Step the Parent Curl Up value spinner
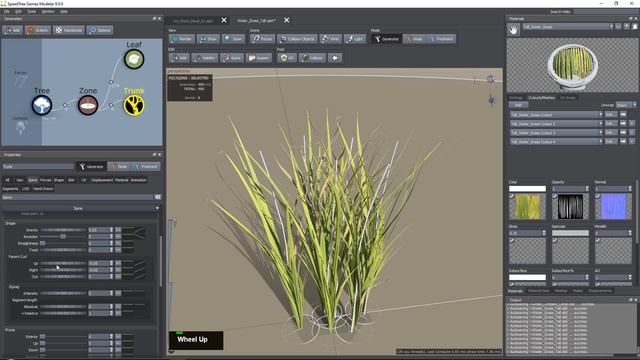640x360 pixels. pos(111,263)
